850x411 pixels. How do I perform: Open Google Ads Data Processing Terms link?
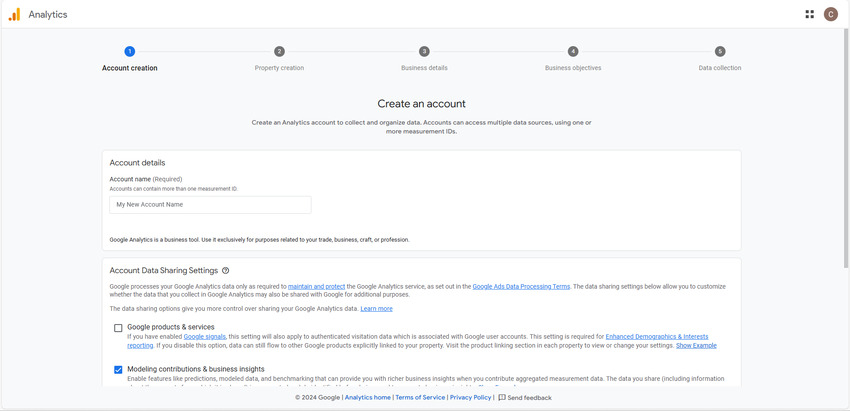click(x=521, y=287)
